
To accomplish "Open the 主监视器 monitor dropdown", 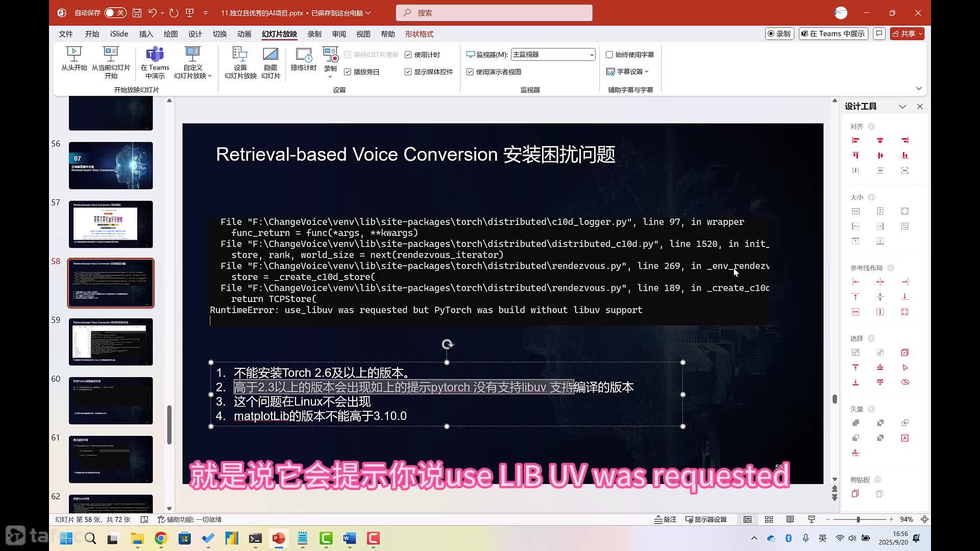I will point(553,55).
